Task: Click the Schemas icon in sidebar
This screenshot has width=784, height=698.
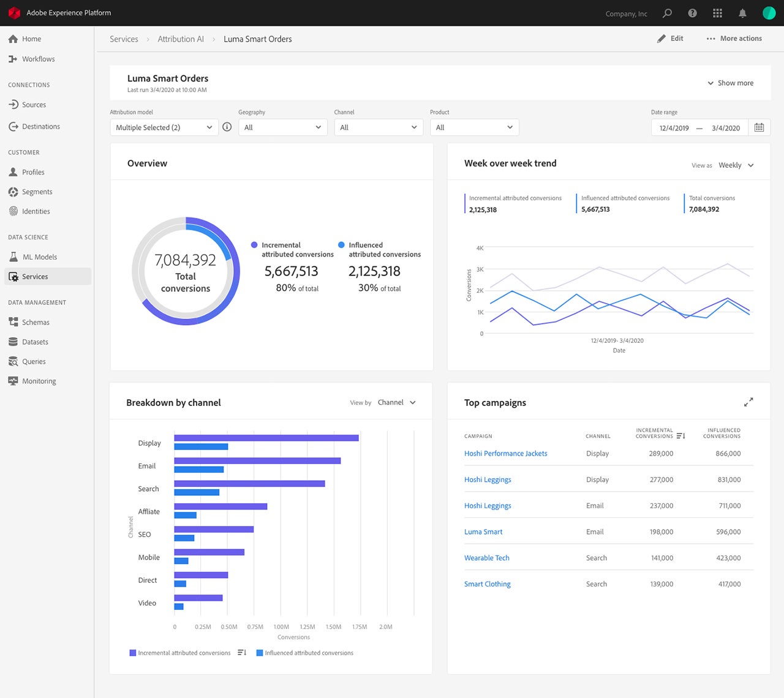Action: tap(13, 322)
